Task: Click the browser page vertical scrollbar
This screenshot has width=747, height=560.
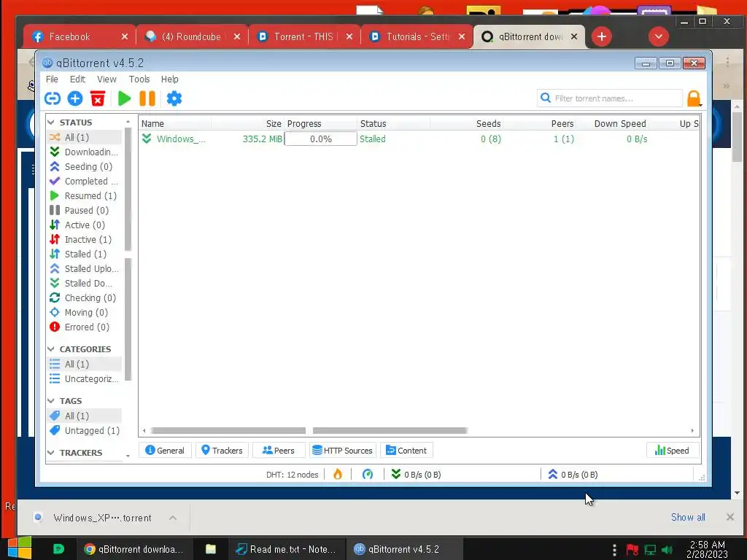Action: [x=737, y=138]
